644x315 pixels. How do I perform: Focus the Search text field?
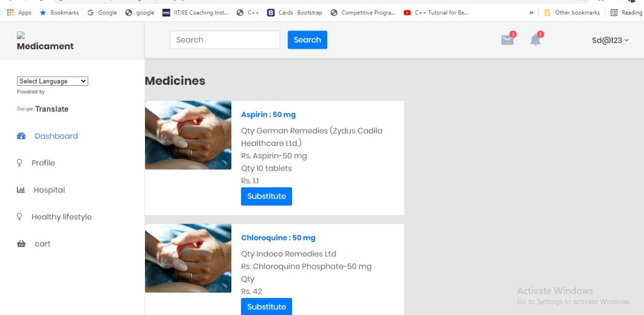(225, 40)
